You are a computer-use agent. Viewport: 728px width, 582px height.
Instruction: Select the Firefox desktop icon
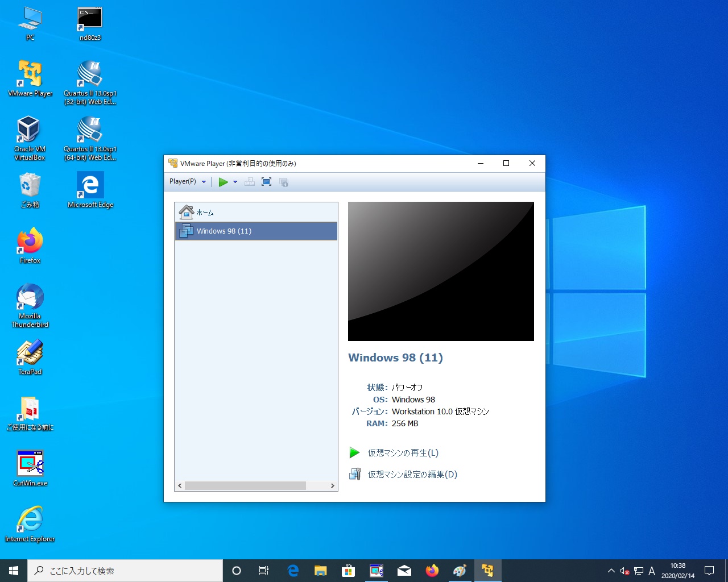(30, 246)
